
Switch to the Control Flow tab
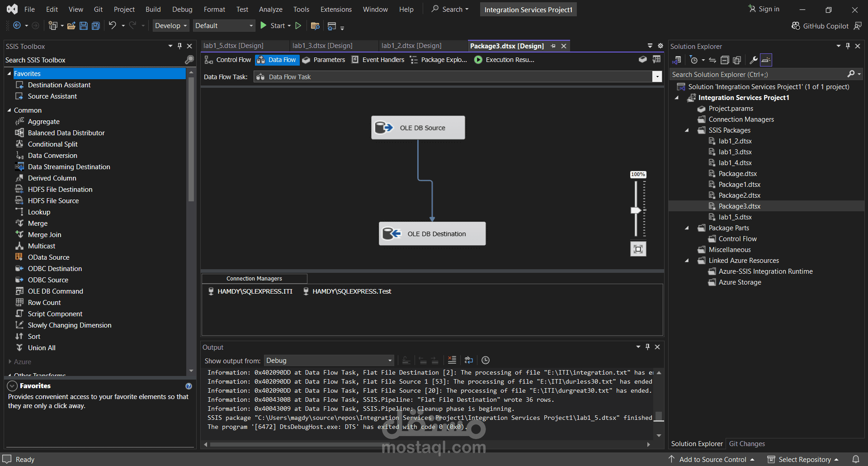pos(228,60)
